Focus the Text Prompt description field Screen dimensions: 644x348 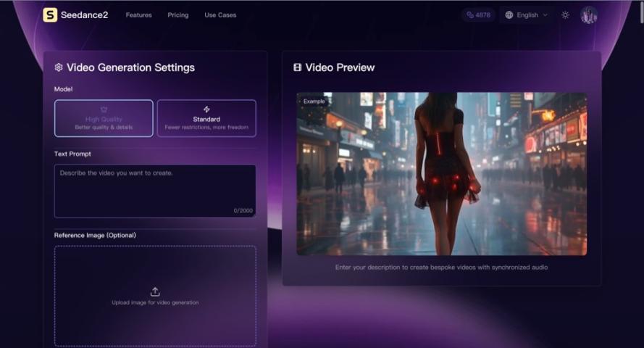tap(154, 191)
